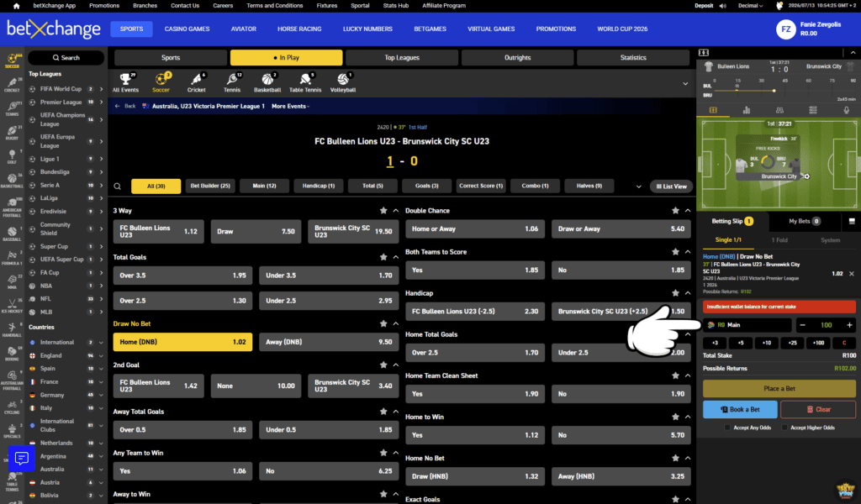Expand more market tabs with the chevron
Image resolution: width=861 pixels, height=504 pixels.
point(639,186)
